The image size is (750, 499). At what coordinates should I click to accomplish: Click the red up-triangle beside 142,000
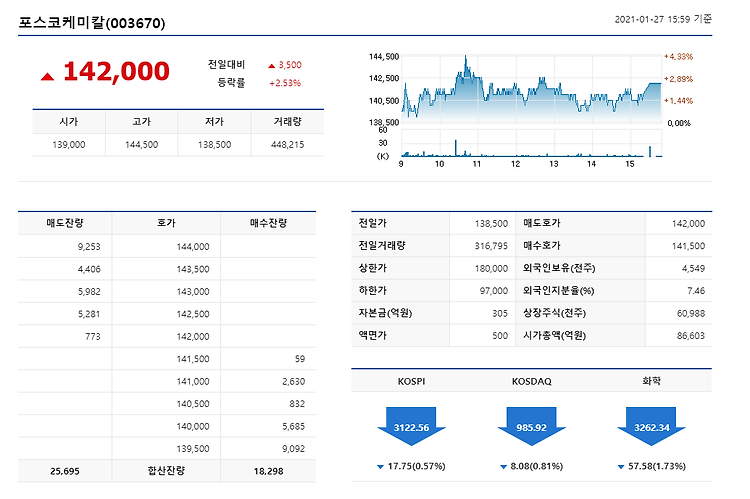click(47, 77)
